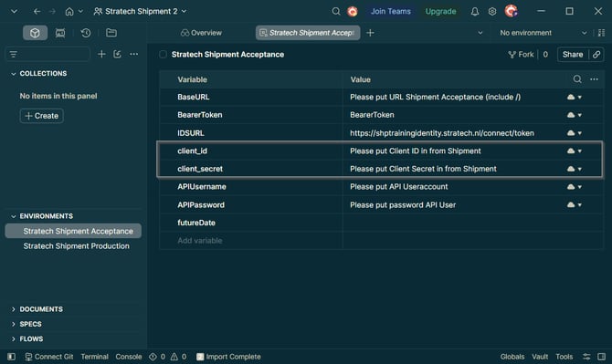Viewport: 612px width, 364px height.
Task: Click the Fork button
Action: [521, 55]
